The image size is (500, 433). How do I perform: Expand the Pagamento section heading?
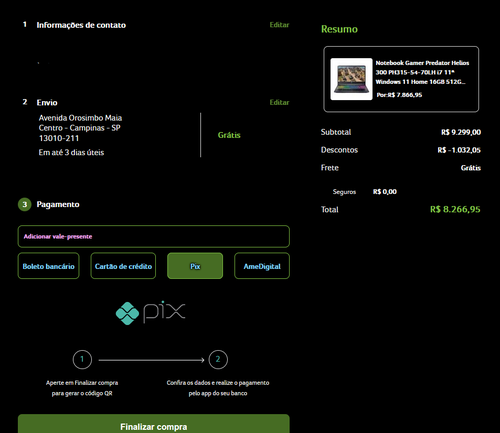pyautogui.click(x=58, y=204)
